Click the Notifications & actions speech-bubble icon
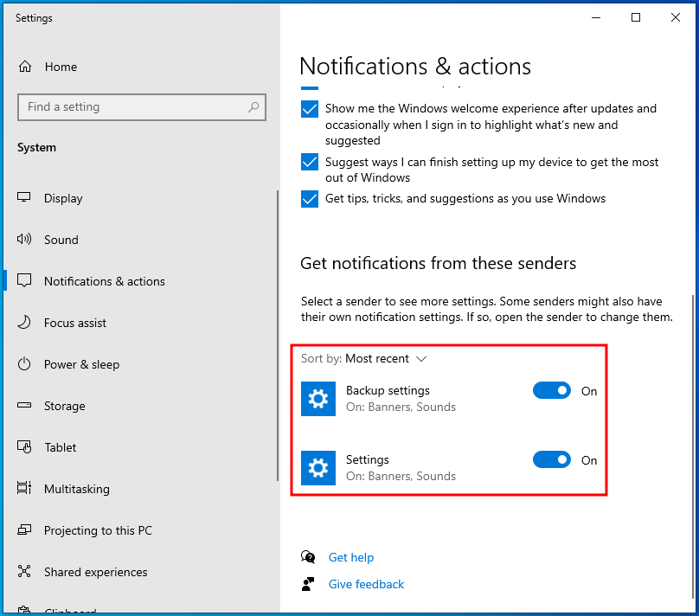699x616 pixels. coord(24,281)
